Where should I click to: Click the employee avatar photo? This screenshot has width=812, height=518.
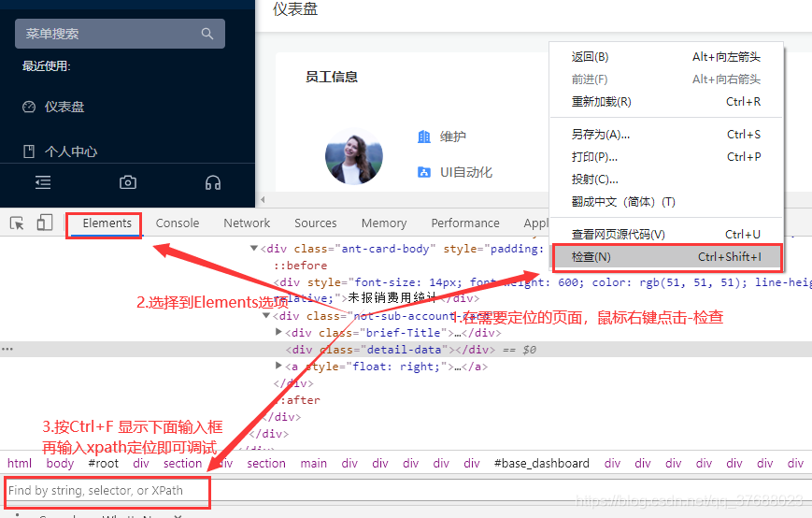click(354, 156)
